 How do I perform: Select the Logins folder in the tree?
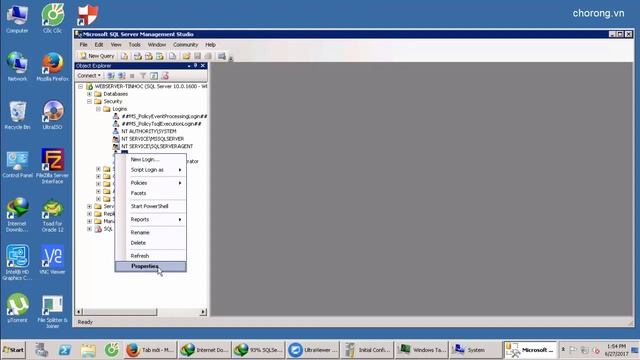[120, 109]
